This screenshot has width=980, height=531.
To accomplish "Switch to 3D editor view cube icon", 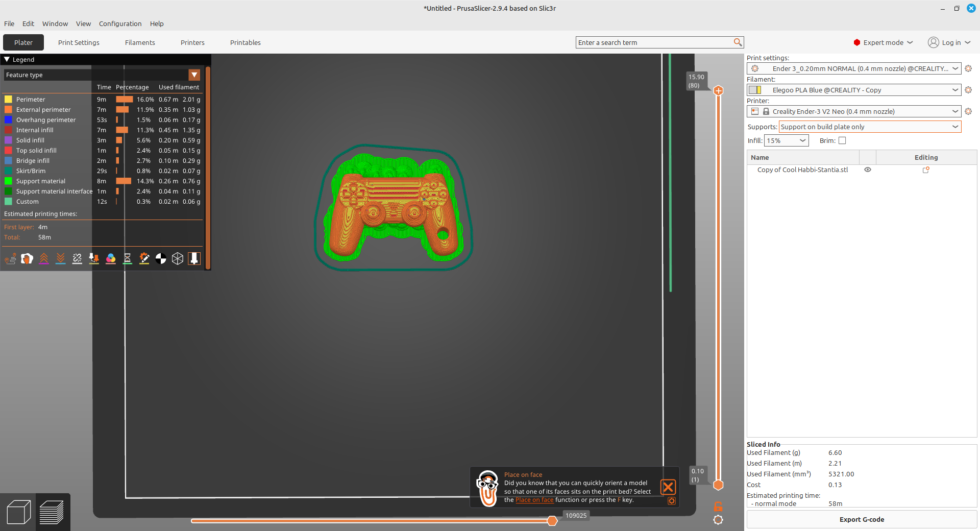I will pyautogui.click(x=19, y=512).
